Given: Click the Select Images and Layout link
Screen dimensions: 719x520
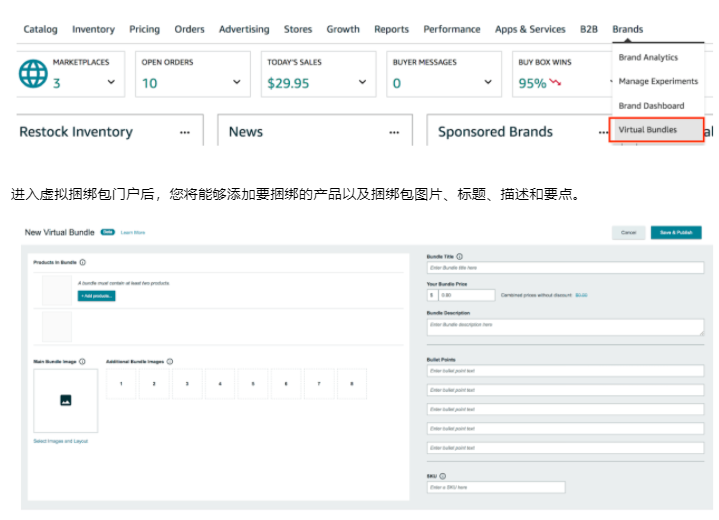Looking at the screenshot, I should (61, 441).
